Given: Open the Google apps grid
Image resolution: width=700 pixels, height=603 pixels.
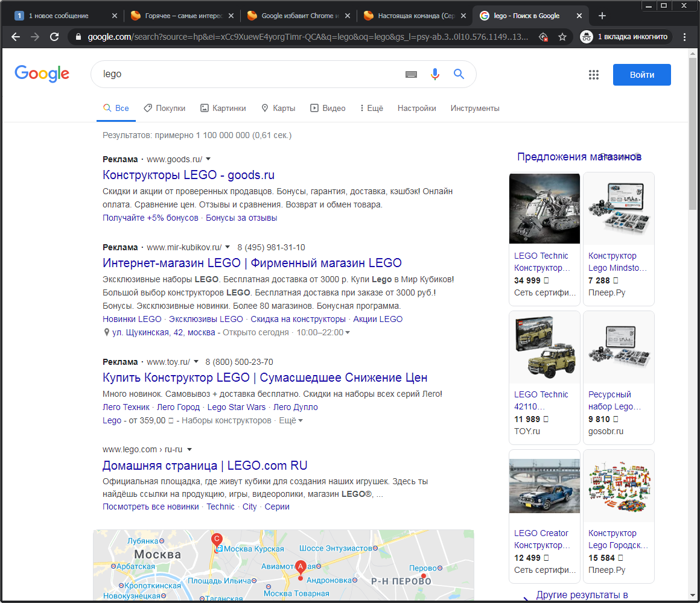Looking at the screenshot, I should (594, 75).
